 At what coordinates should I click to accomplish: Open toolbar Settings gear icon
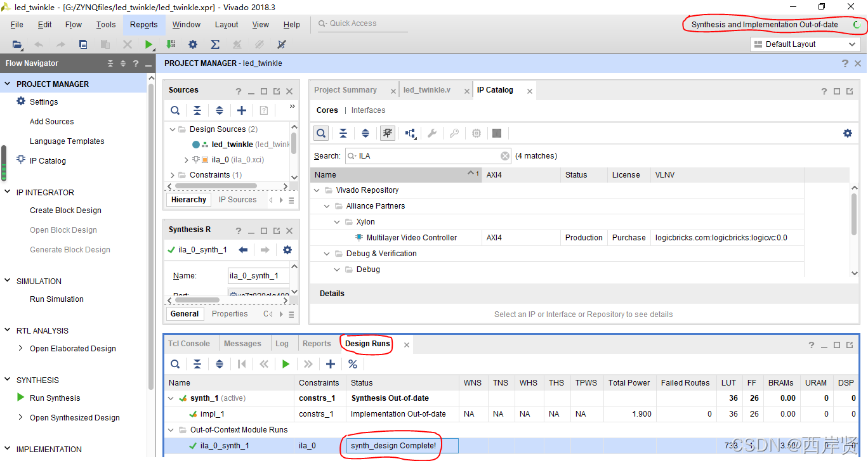pos(193,44)
